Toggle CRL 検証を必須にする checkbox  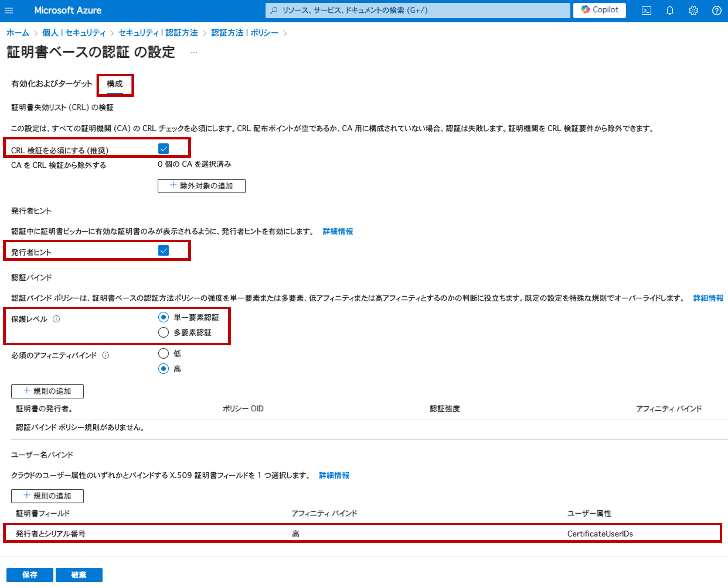point(163,149)
